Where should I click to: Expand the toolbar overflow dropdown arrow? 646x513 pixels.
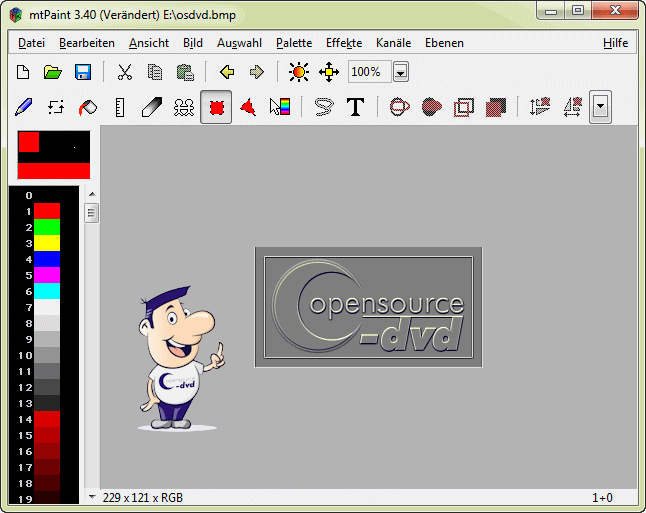pos(600,107)
